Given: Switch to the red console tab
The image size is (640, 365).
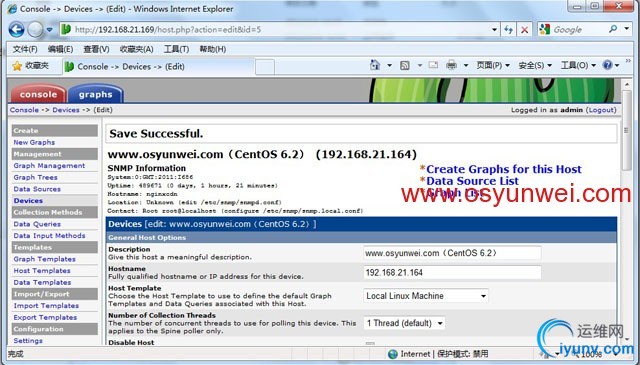Looking at the screenshot, I should coord(38,94).
